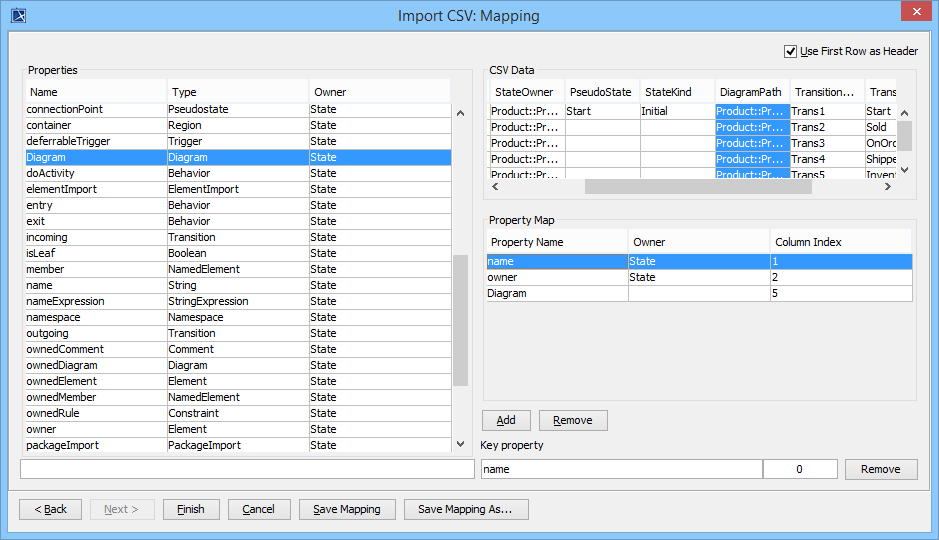The image size is (939, 540).
Task: Go Back to previous wizard step
Action: coord(51,509)
